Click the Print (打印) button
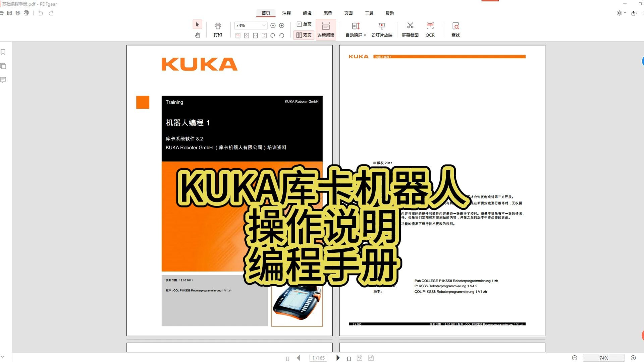Image resolution: width=644 pixels, height=362 pixels. point(218,30)
